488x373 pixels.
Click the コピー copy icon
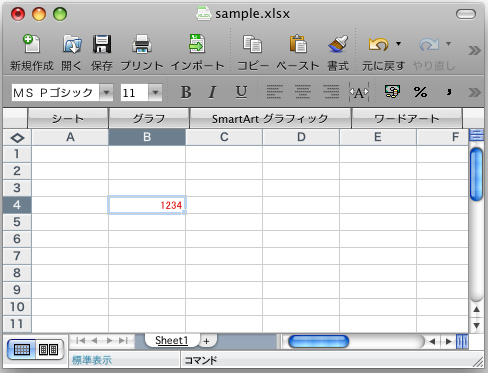click(252, 44)
